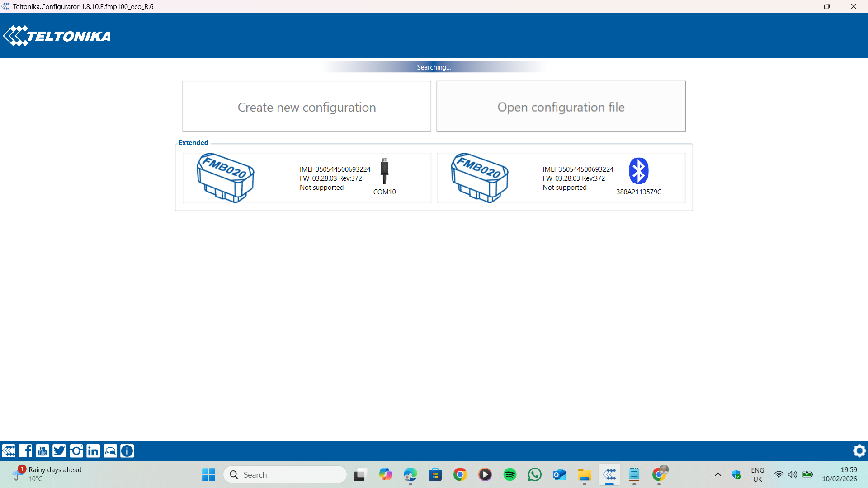Open the Teltonika website icon in footer

[9, 450]
